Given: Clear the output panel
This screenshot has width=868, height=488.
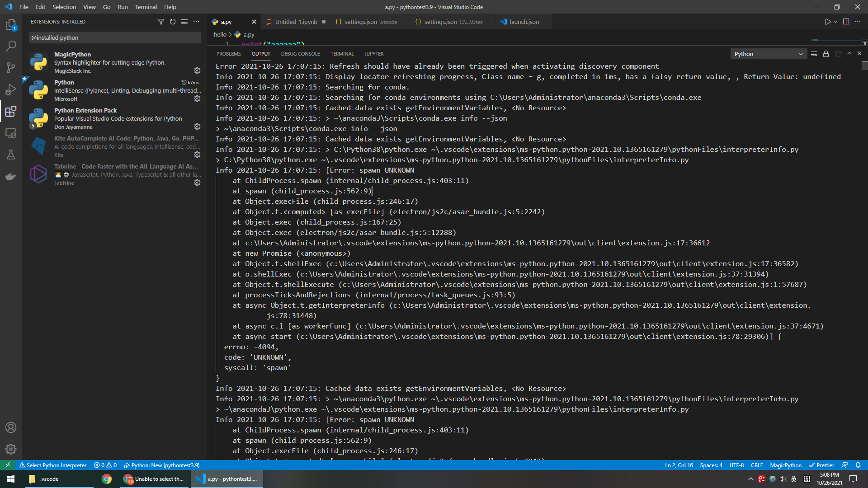Looking at the screenshot, I should [814, 54].
